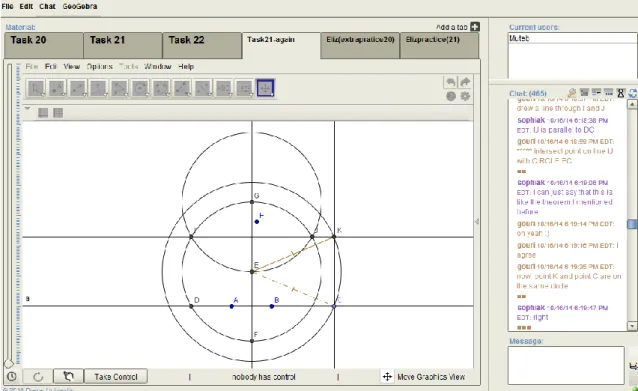This screenshot has width=638, height=391.
Task: Open the top-level Chat menu
Action: [47, 7]
